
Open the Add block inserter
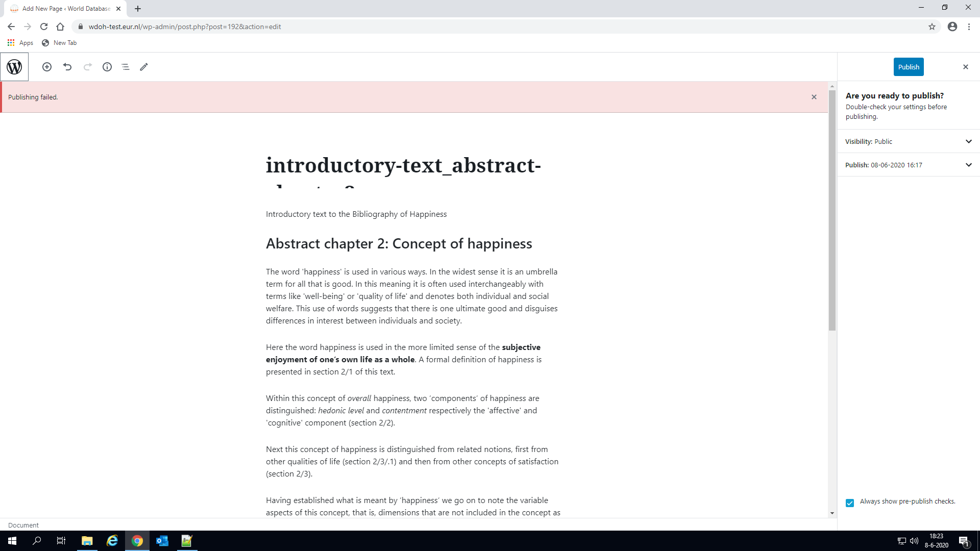coord(47,67)
